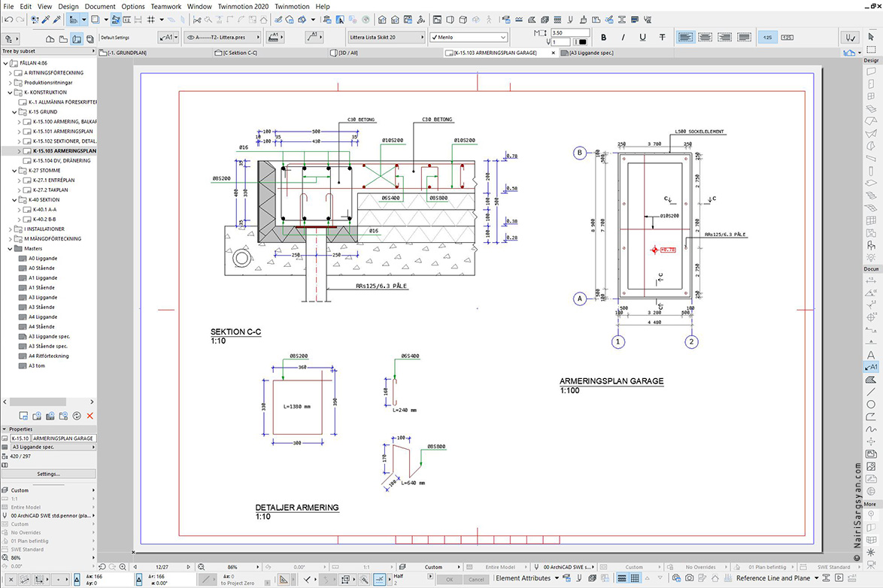
Task: Open the Littera Lista Skikt 20 layer dropdown
Action: pyautogui.click(x=386, y=37)
